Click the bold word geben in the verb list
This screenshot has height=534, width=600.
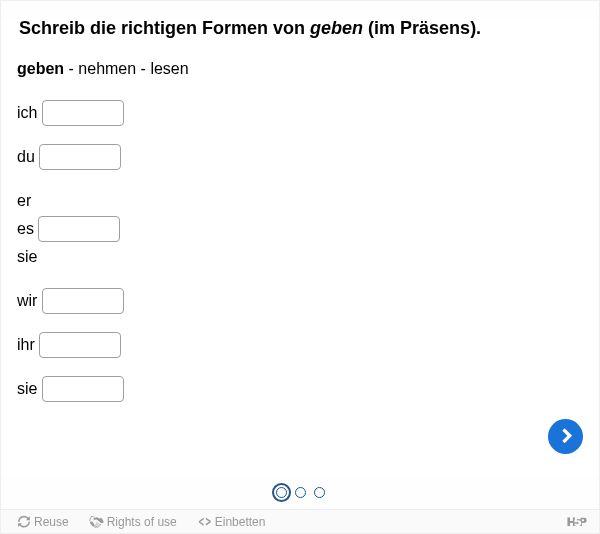tap(41, 69)
